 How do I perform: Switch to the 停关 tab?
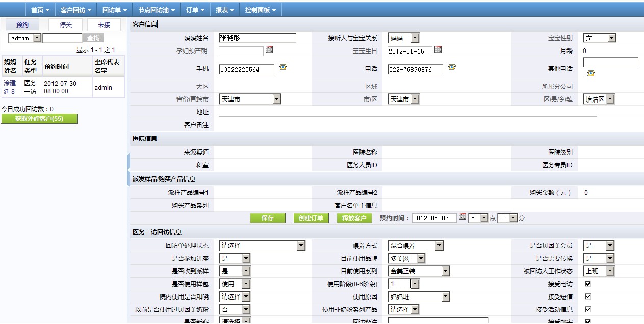click(66, 24)
